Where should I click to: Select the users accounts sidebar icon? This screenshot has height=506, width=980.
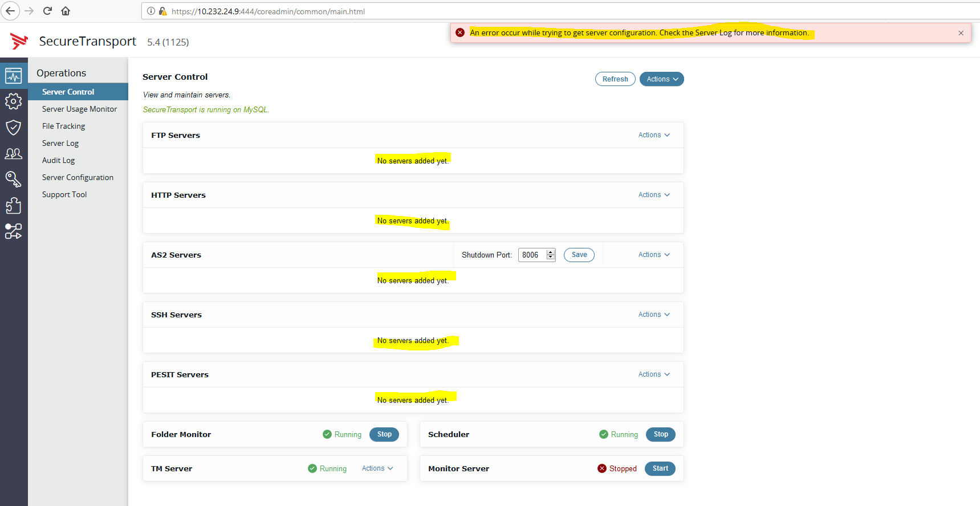pos(14,153)
